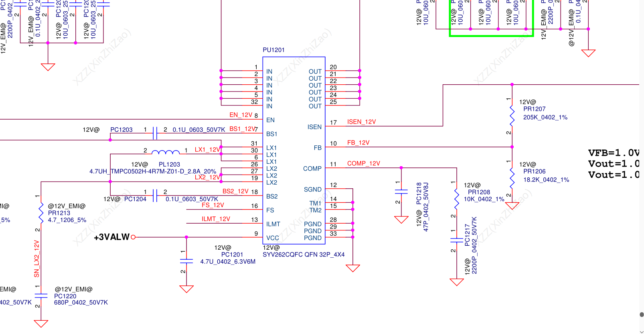Viewport: 644px width, 334px height.
Task: Select the PC1201 capacitor symbol
Action: click(186, 261)
